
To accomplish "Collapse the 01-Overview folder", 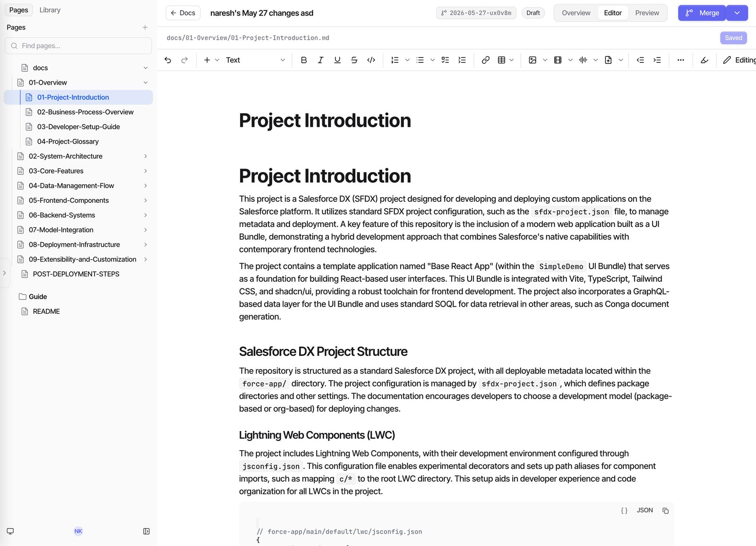I will coord(146,83).
